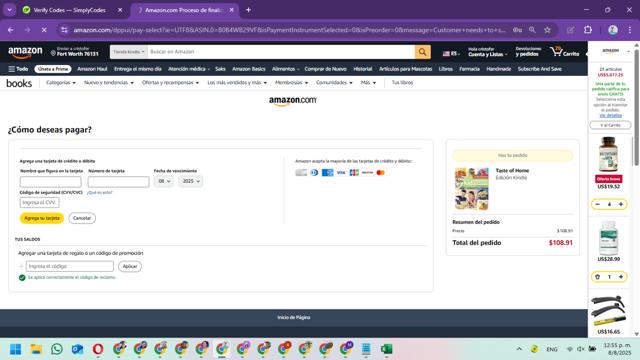Expand Cuenta y Listas menu
The image size is (640, 360).
click(x=487, y=52)
